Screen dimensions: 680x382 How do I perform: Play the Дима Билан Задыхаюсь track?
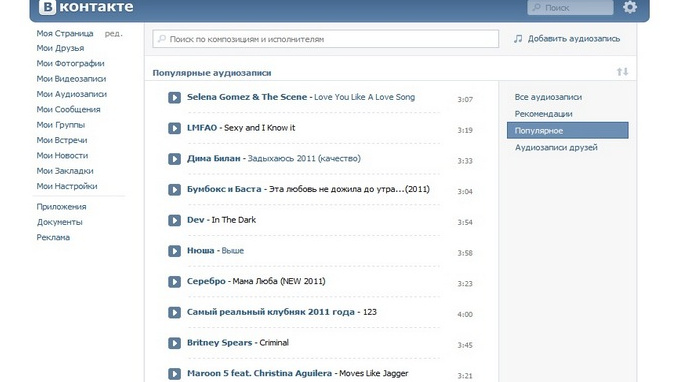coord(174,159)
